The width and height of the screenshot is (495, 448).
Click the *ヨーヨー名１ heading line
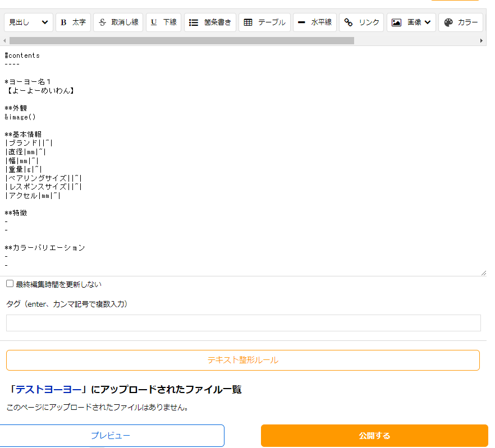[x=27, y=82]
